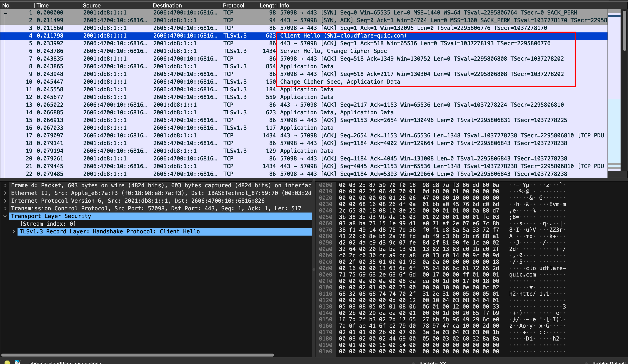Click hex offset 00d0 row
Image resolution: width=628 pixels, height=364 pixels.
[326, 268]
